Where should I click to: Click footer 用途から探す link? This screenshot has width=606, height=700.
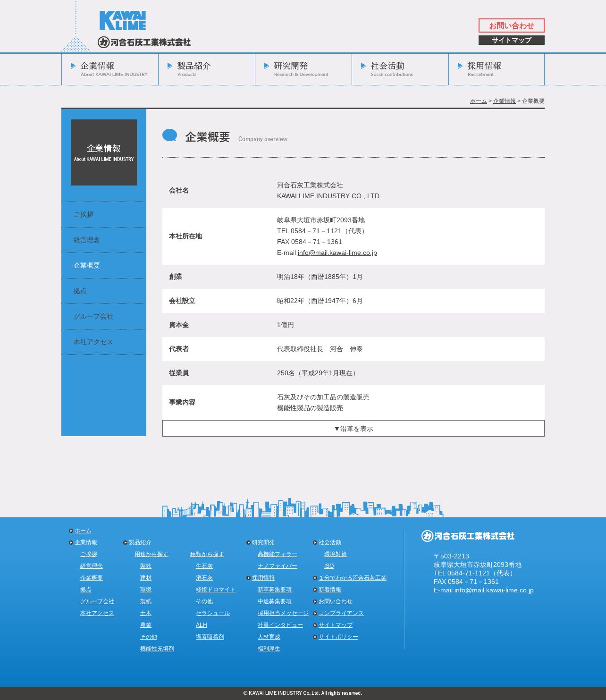point(151,554)
